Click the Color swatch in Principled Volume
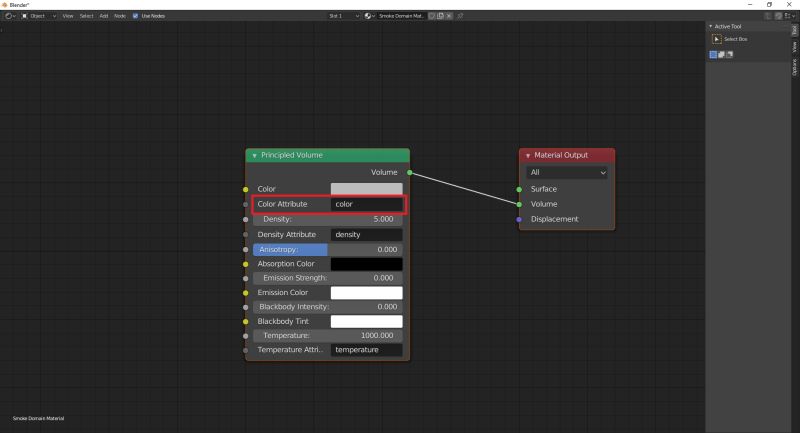This screenshot has height=433, width=800. [366, 189]
